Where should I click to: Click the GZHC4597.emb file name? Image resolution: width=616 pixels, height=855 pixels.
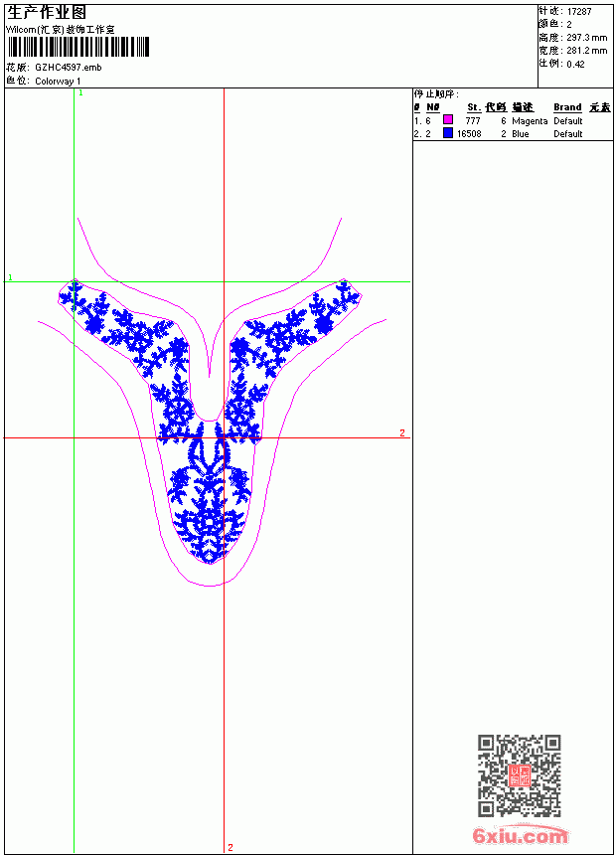(x=69, y=68)
